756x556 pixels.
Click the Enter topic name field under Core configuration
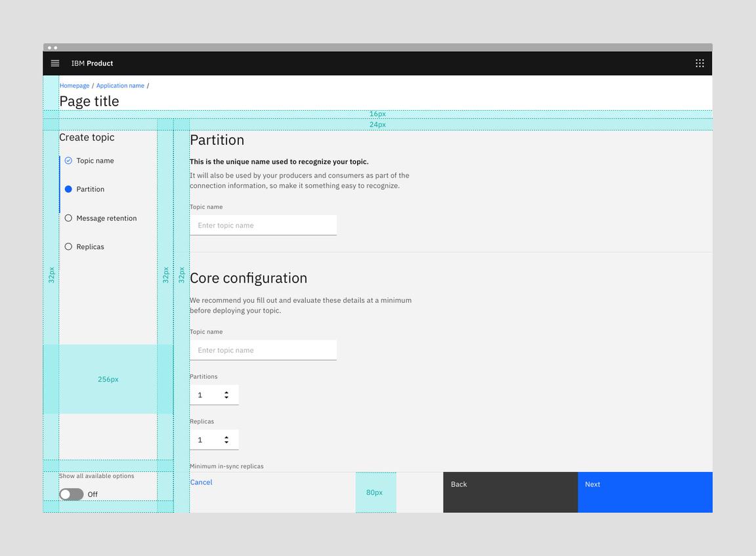point(263,349)
